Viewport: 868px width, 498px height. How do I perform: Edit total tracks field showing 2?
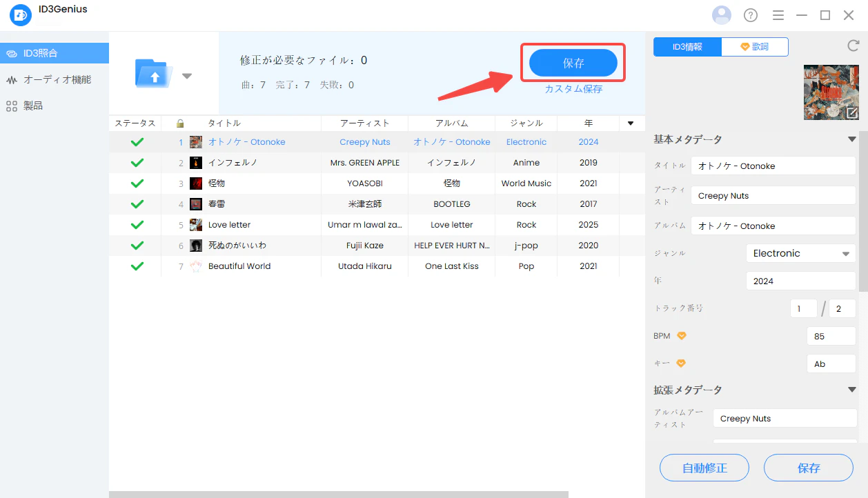coord(842,308)
